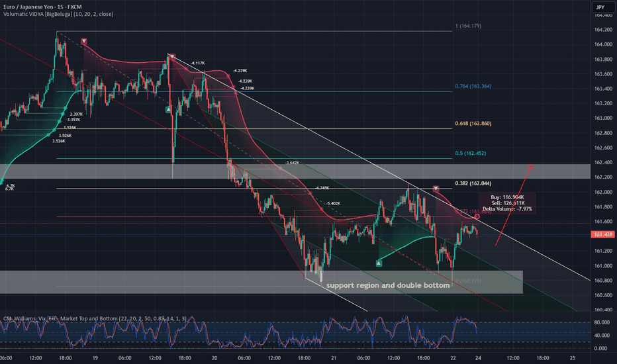The width and height of the screenshot is (617, 364).
Task: Click the Delta Volume: -7.97% readout
Action: click(x=507, y=209)
